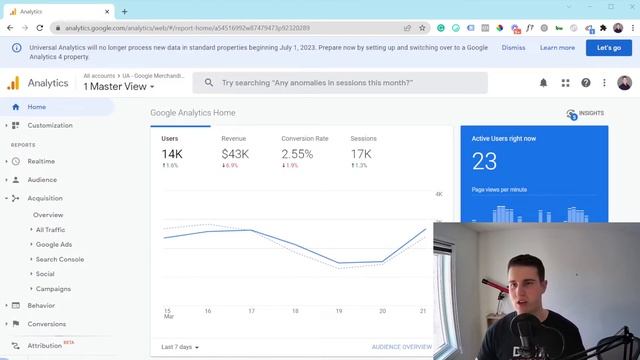Click the All accounts breadcrumb
Screen dimensions: 640x360
pos(99,76)
